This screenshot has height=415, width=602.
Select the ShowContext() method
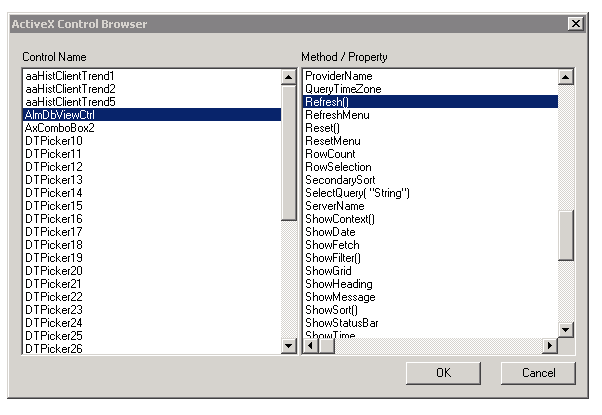pyautogui.click(x=340, y=219)
